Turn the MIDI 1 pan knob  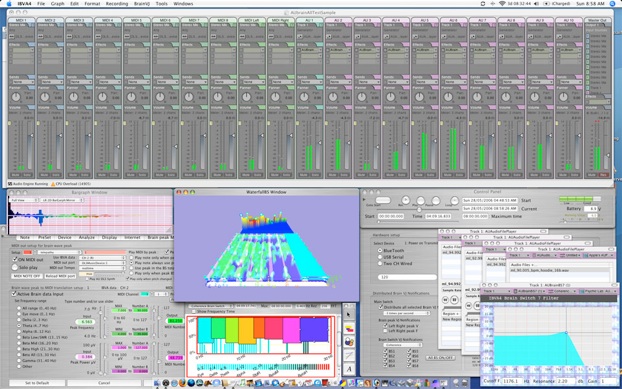[x=16, y=97]
